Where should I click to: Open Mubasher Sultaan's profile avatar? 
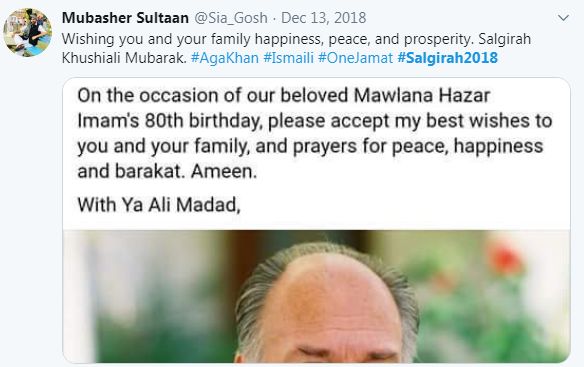28,32
